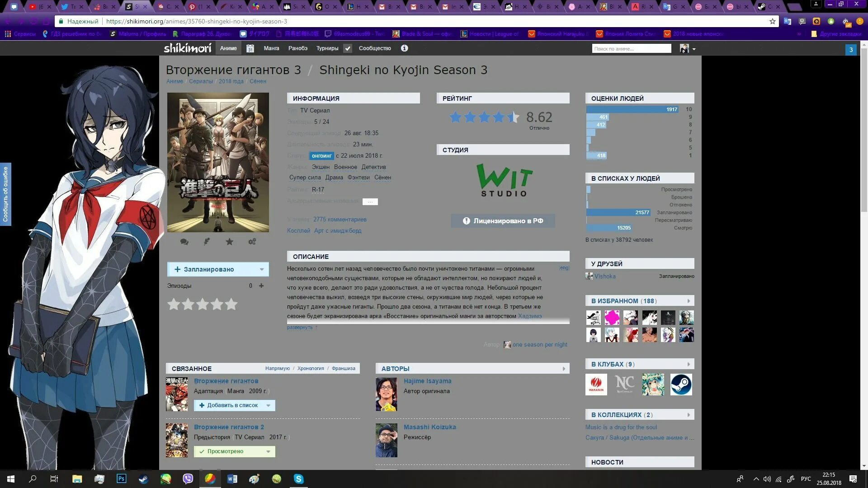Open the Wakanim club logo
Screen dimensions: 868x488
point(596,385)
